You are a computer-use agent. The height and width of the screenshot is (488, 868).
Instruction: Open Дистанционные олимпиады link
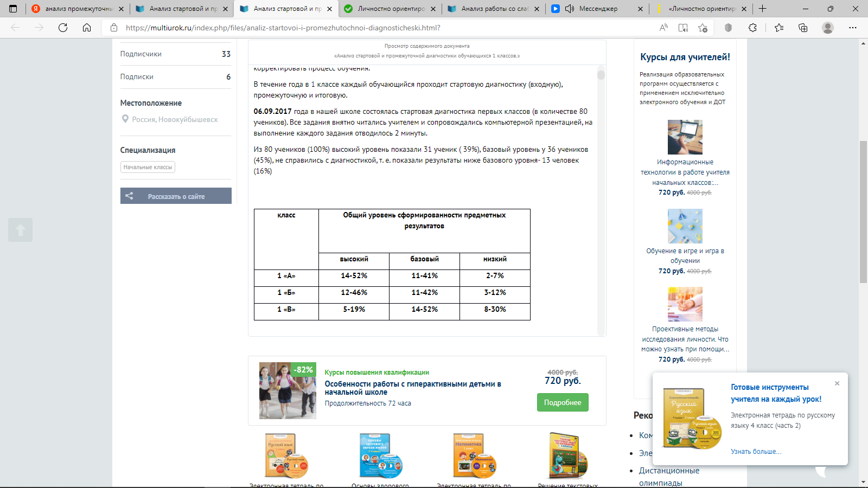tap(669, 476)
